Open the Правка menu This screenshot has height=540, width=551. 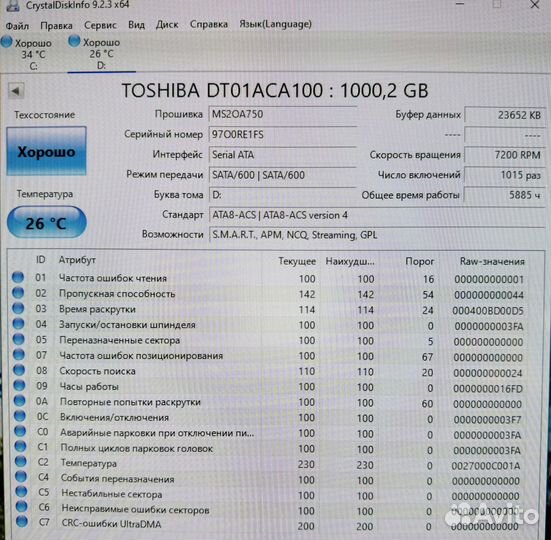56,26
